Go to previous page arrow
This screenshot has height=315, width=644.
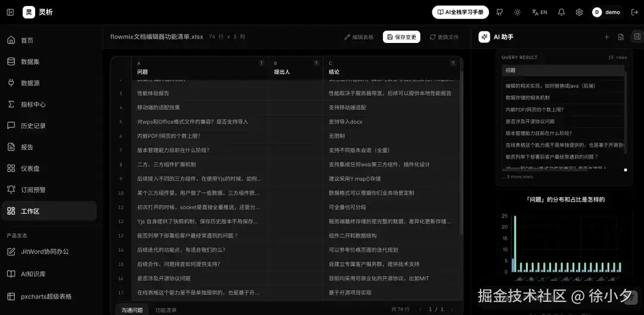coord(420,309)
